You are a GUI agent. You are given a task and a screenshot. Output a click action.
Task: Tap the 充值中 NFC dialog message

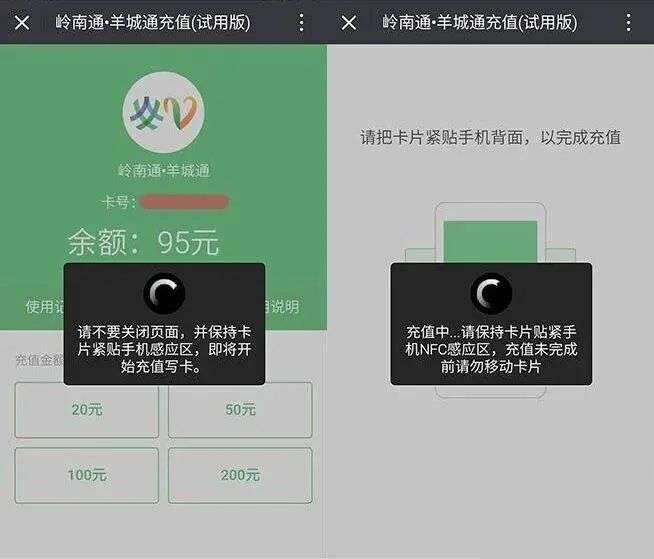(491, 349)
